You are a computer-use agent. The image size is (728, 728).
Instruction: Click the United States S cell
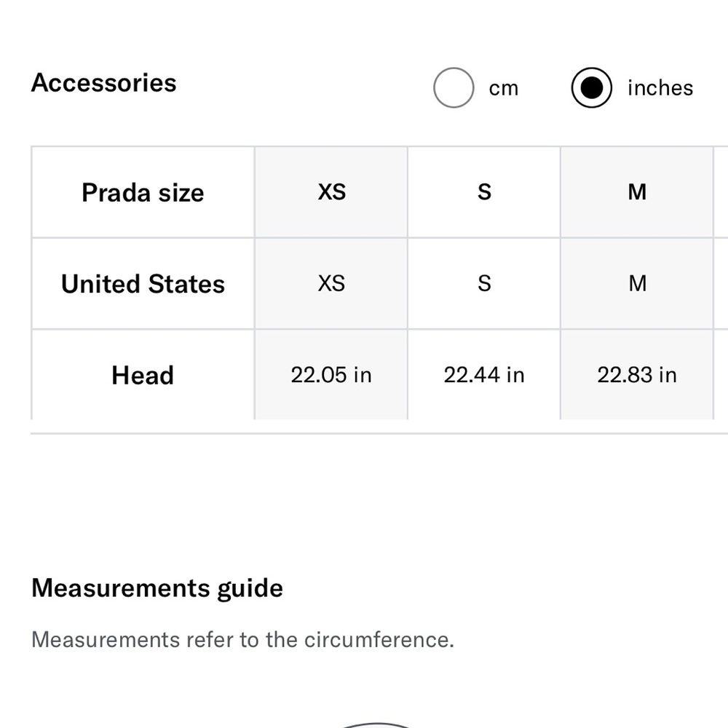click(484, 284)
